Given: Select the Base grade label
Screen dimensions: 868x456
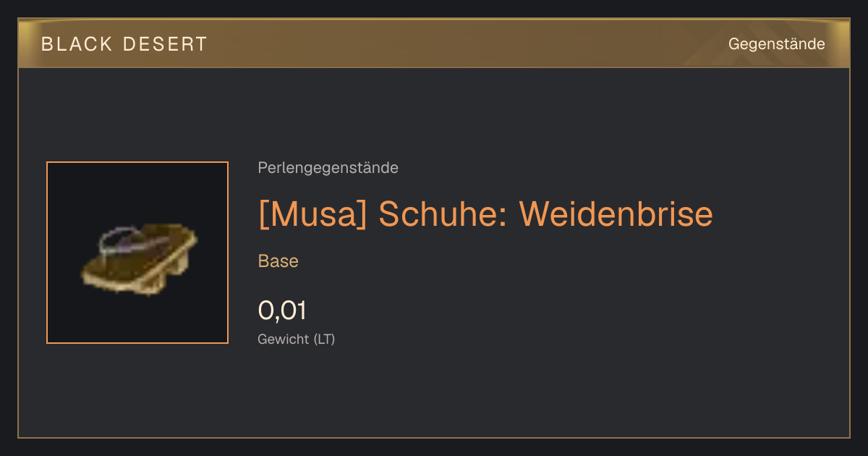Looking at the screenshot, I should click(x=278, y=261).
